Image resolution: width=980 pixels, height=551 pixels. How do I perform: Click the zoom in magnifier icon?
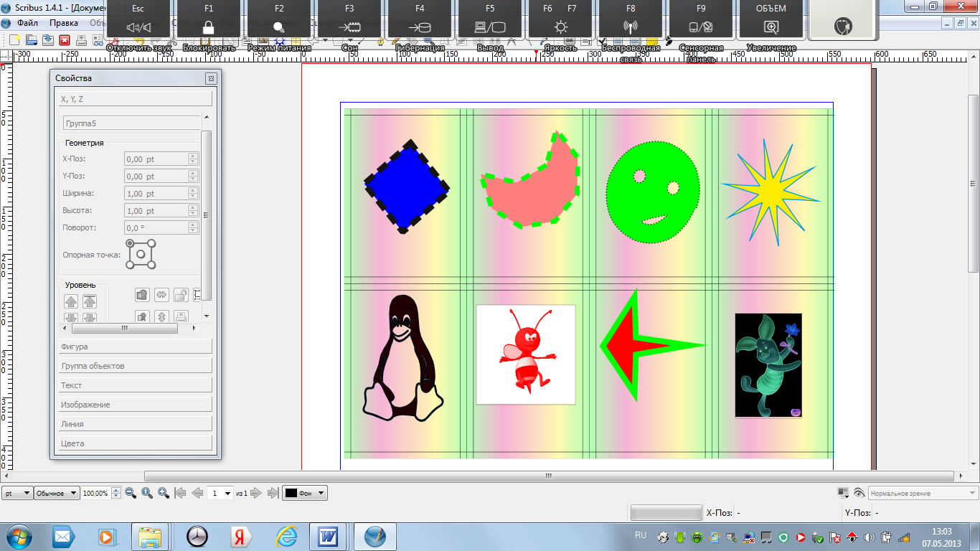pos(164,493)
